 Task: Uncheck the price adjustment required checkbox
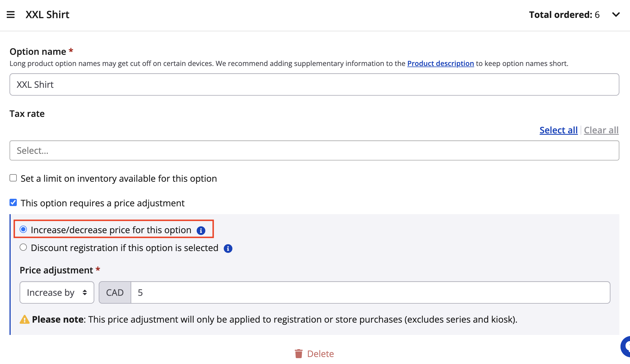[x=13, y=203]
